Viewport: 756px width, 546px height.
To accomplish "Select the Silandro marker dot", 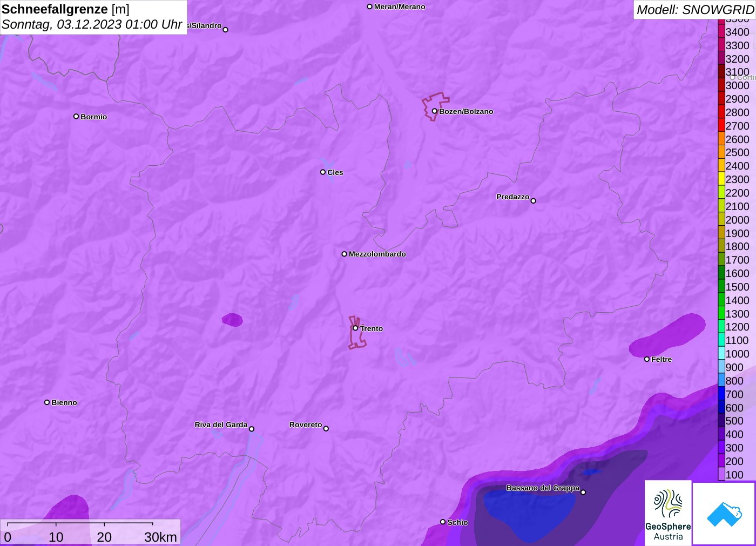I will pos(226,30).
